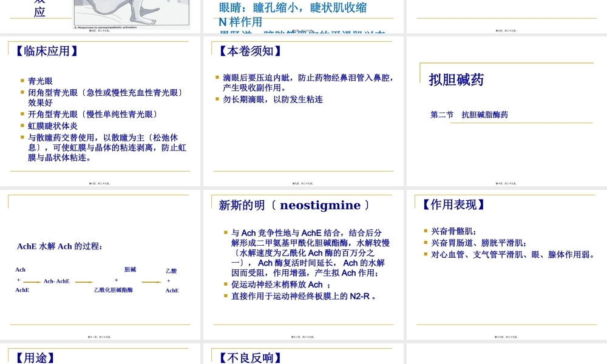Click the parasympathetic activation diagram image

point(131,13)
